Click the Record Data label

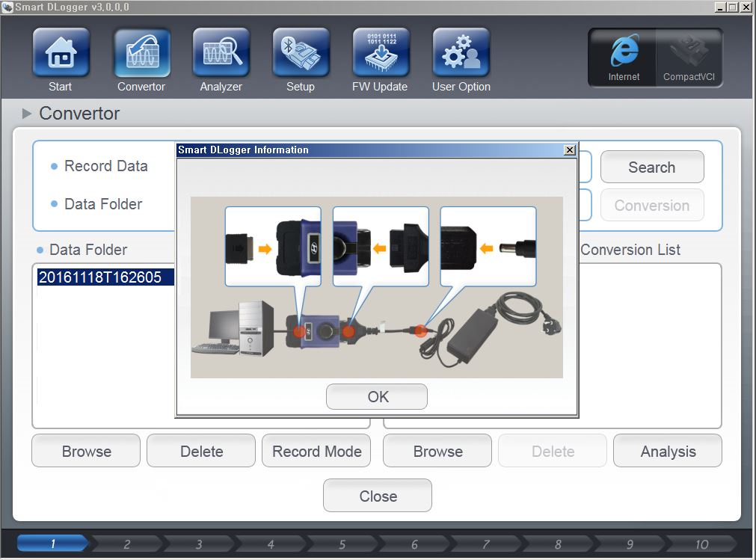click(106, 166)
